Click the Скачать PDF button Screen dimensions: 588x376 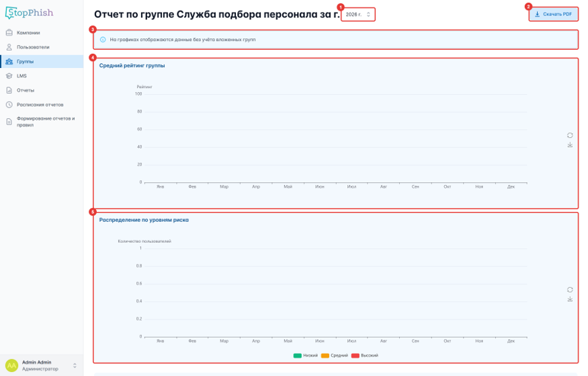click(x=554, y=14)
